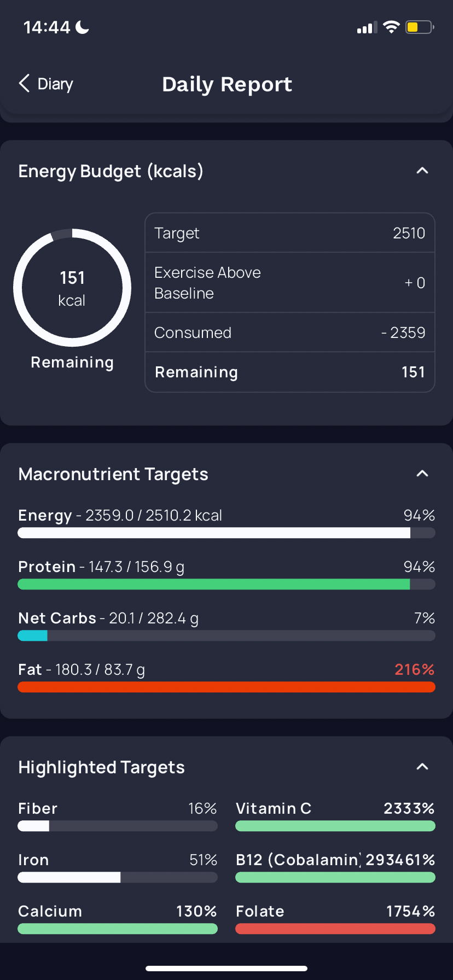Open the B12 Cobalamin target
Viewport: 453px width, 980px height.
pyautogui.click(x=335, y=868)
